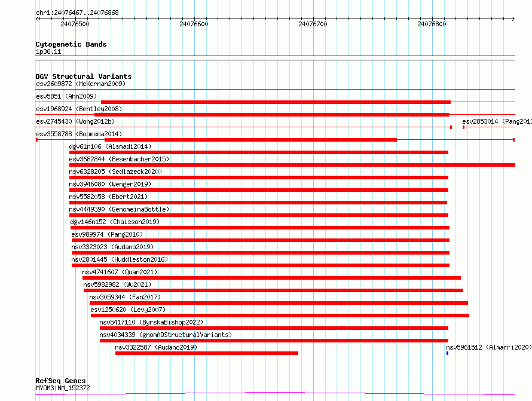Open the esv2853014 (Pang2013) variant label
Screen dimensions: 532x401
[497, 121]
